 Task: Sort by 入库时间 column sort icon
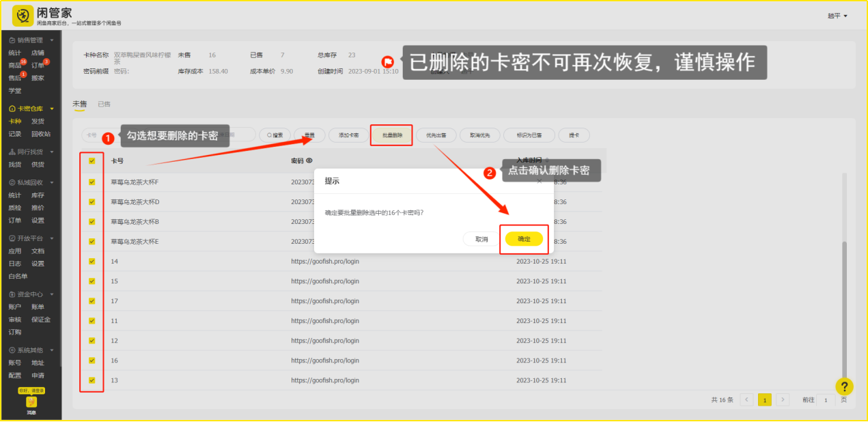coord(546,160)
